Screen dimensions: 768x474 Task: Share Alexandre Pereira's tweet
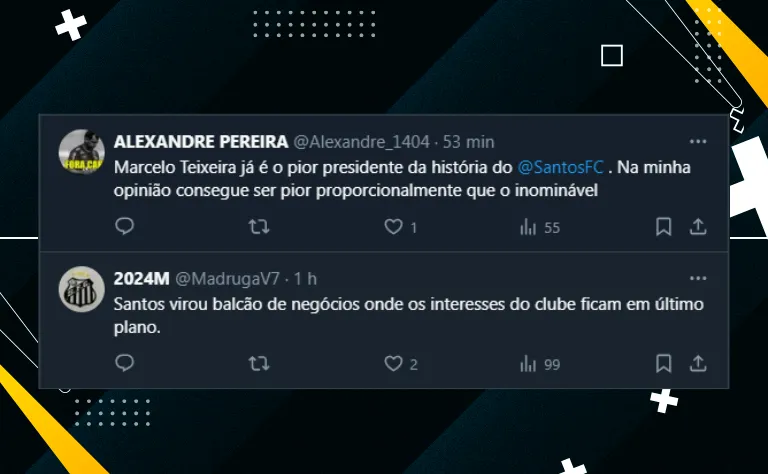tap(698, 227)
